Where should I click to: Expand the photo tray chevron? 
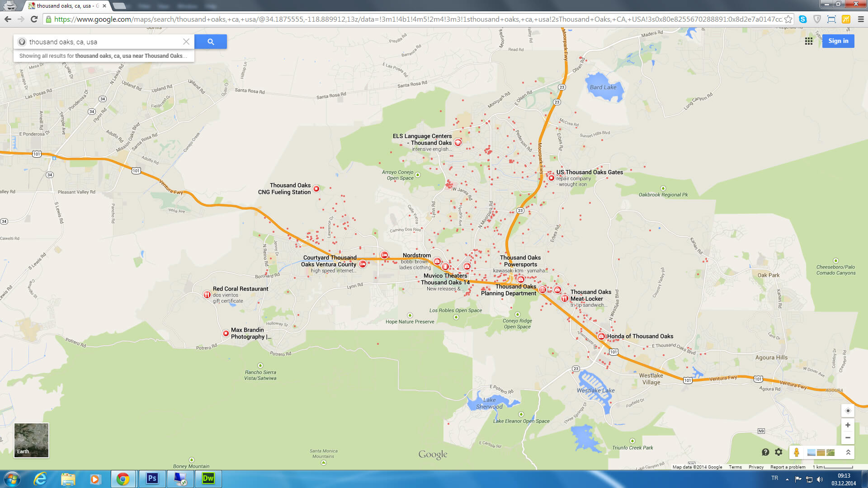coord(848,452)
